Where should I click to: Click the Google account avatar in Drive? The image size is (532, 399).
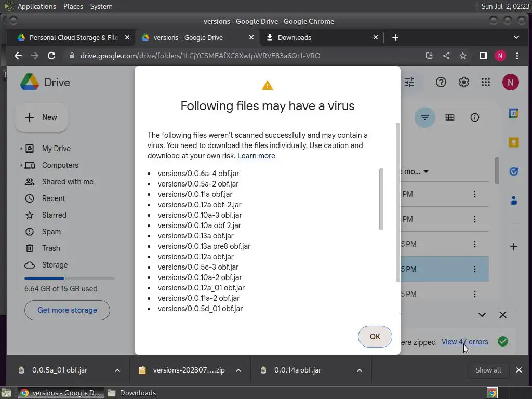point(510,82)
